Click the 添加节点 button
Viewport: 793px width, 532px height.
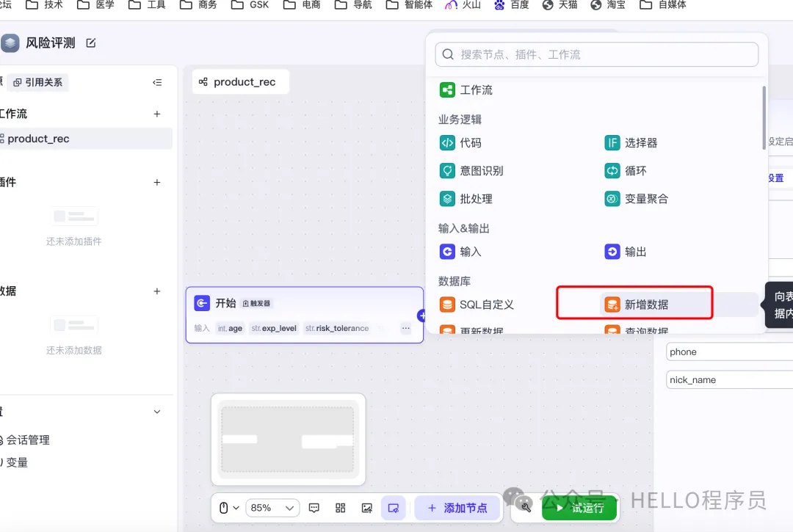(x=457, y=508)
